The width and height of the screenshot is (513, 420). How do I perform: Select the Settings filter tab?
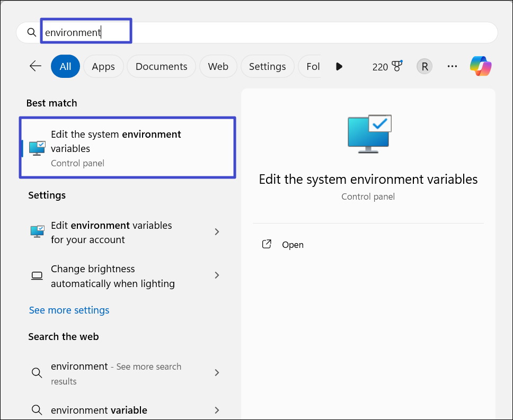(x=267, y=66)
